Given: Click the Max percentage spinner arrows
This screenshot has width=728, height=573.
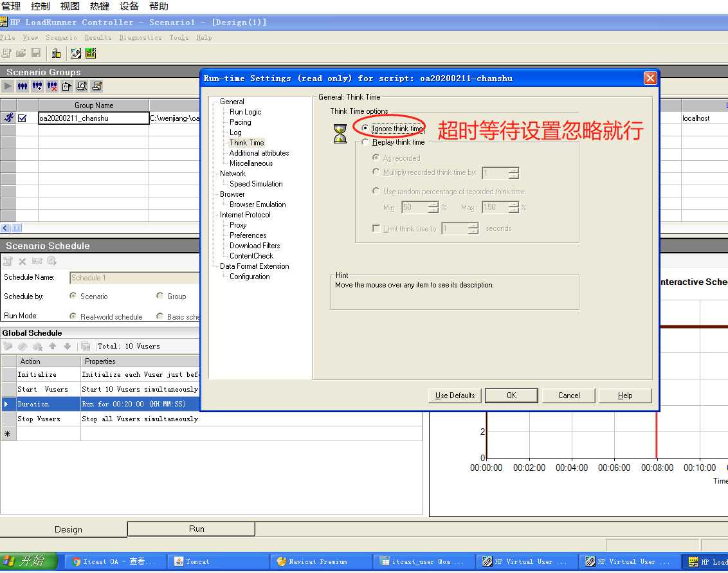Looking at the screenshot, I should point(513,207).
